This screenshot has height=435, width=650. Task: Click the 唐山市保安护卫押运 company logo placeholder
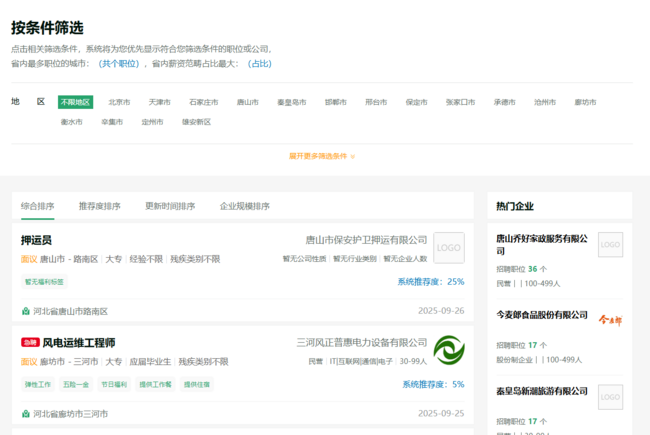(x=448, y=247)
